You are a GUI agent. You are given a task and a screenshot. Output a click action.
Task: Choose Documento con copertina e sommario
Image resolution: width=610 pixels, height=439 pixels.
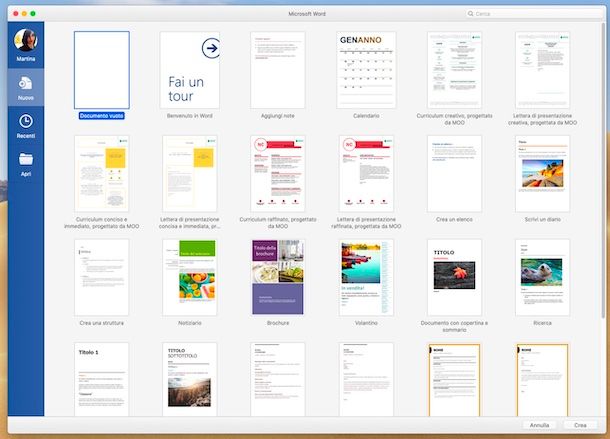(x=454, y=277)
